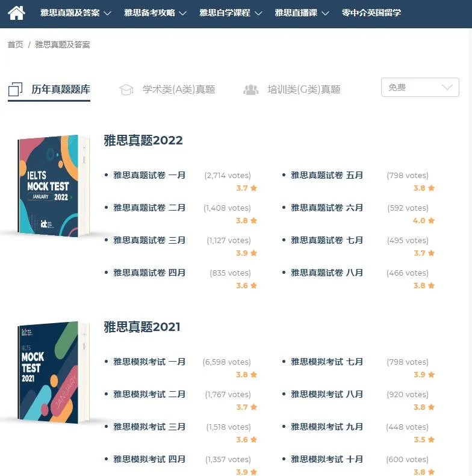Screen dimensions: 472x476
Task: Click star rating beside 雅思真题试卷 八月
Action: (424, 286)
